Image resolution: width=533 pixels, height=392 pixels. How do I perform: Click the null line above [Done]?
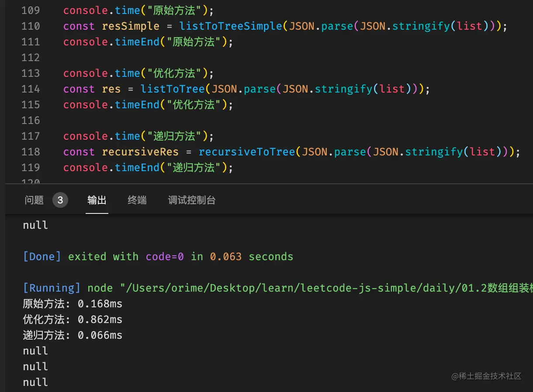35,225
